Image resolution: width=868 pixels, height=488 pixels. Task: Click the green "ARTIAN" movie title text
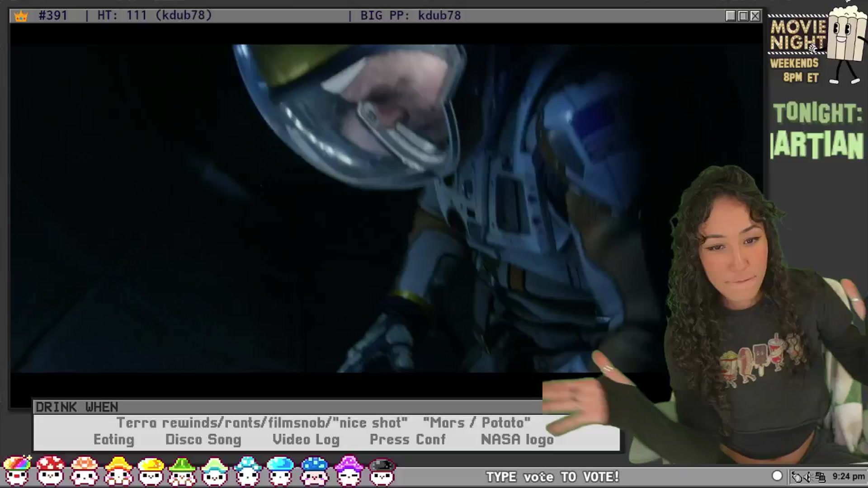pyautogui.click(x=817, y=145)
